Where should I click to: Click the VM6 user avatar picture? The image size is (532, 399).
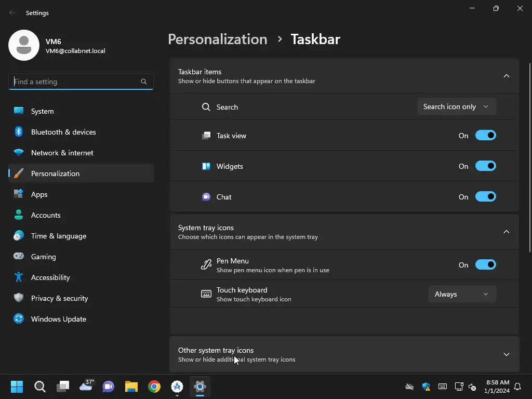pos(24,45)
